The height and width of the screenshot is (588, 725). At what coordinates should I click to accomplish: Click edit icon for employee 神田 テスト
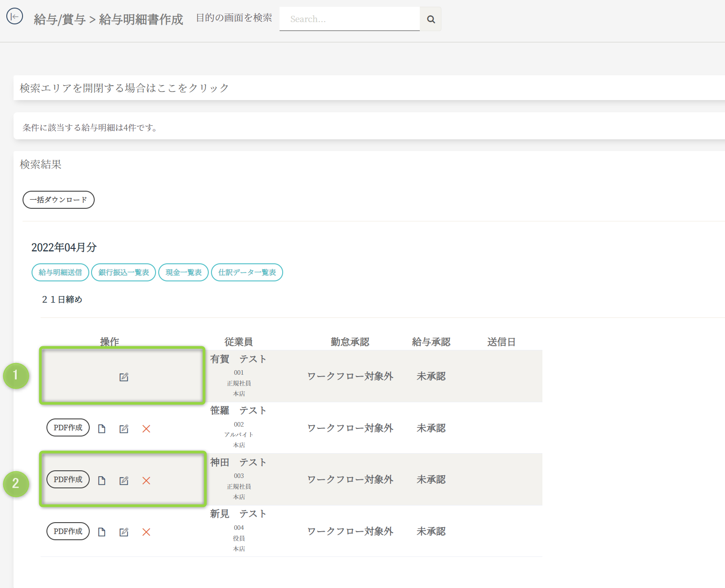coord(124,481)
